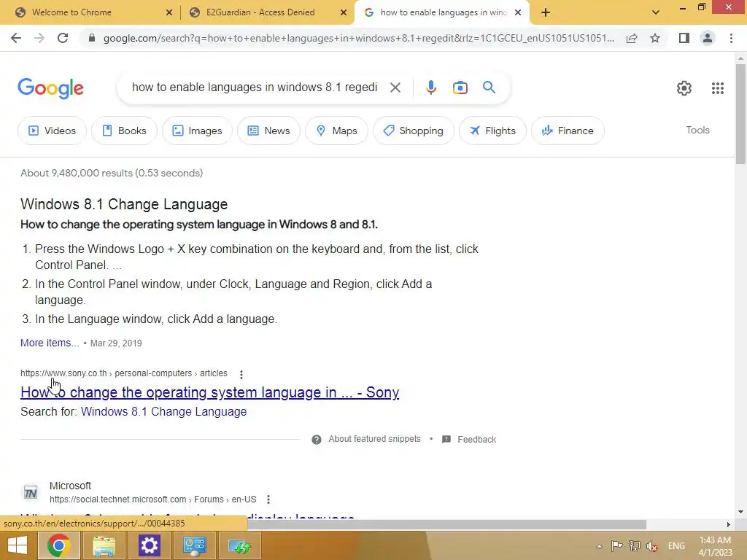The width and height of the screenshot is (747, 560).
Task: Show hidden tray icons arrow
Action: (x=599, y=546)
